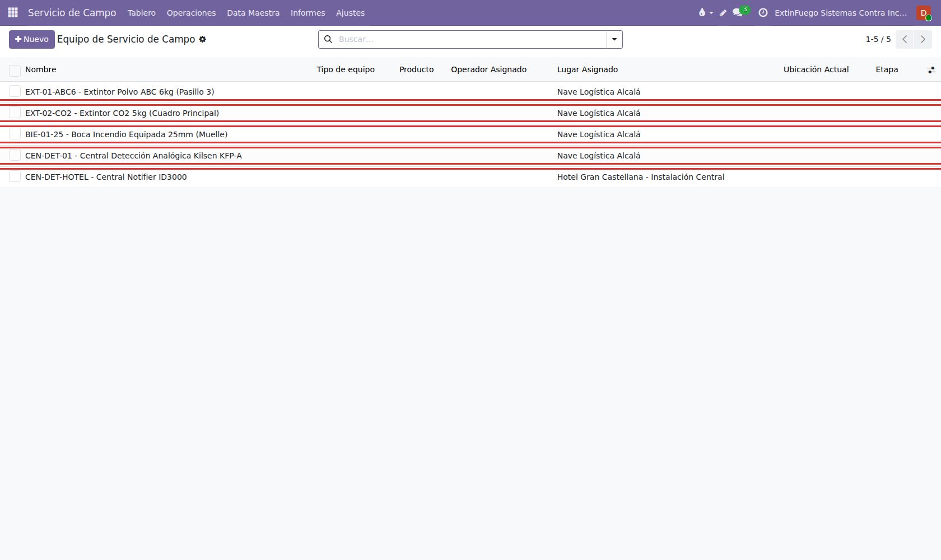This screenshot has width=941, height=560.
Task: Expand search filter options dropdown
Action: point(614,39)
